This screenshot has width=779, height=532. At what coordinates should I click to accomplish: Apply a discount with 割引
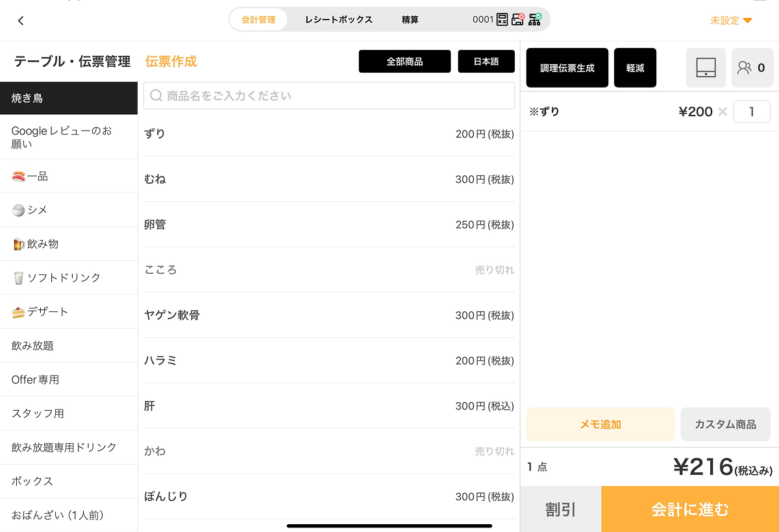pos(561,509)
